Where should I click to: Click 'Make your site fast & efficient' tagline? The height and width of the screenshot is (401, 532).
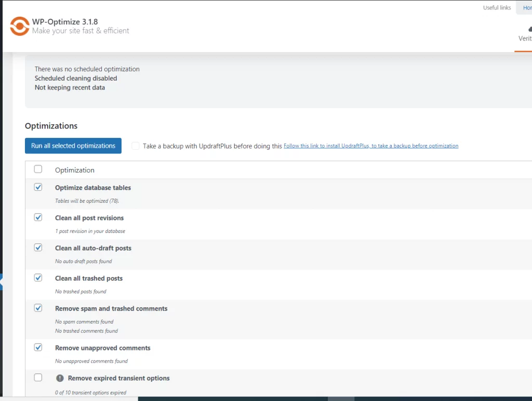[81, 31]
